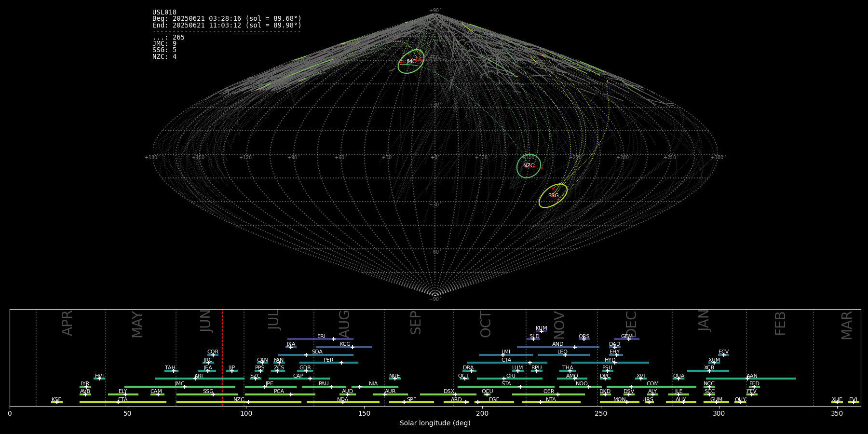Click the ORS shower marker in the timeline
The height and width of the screenshot is (434, 868).
(x=584, y=339)
